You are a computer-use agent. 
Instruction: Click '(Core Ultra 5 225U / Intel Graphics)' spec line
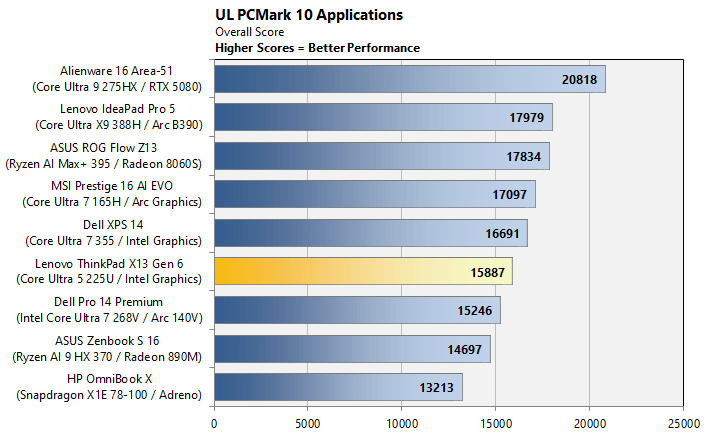[x=109, y=279]
